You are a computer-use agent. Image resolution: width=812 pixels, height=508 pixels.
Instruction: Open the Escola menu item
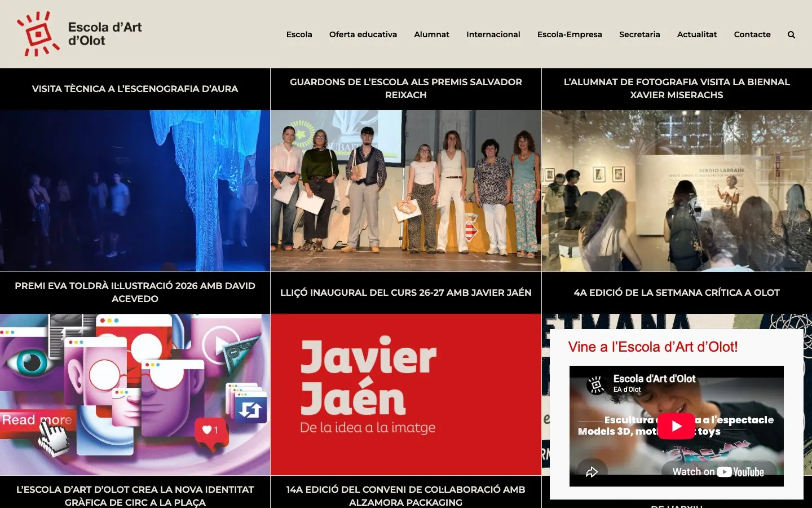pyautogui.click(x=299, y=34)
